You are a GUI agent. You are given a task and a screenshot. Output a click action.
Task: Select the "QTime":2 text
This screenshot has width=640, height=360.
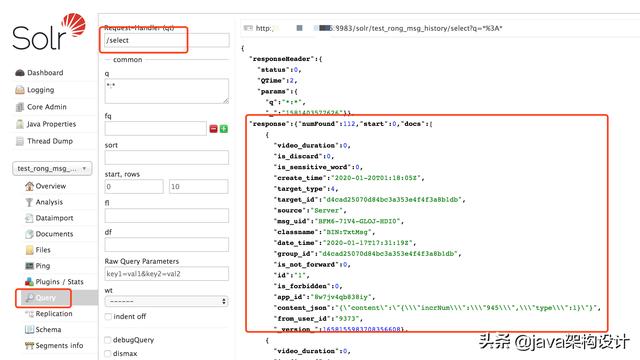click(276, 80)
